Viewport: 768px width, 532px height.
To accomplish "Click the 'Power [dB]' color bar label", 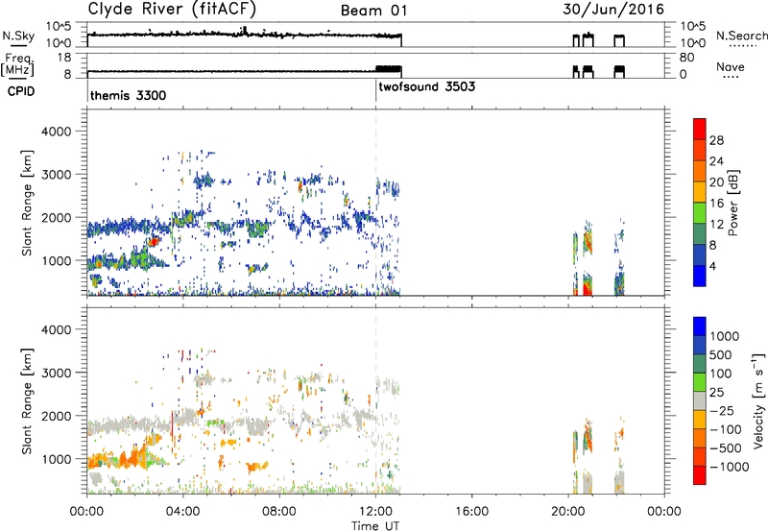I will 733,203.
